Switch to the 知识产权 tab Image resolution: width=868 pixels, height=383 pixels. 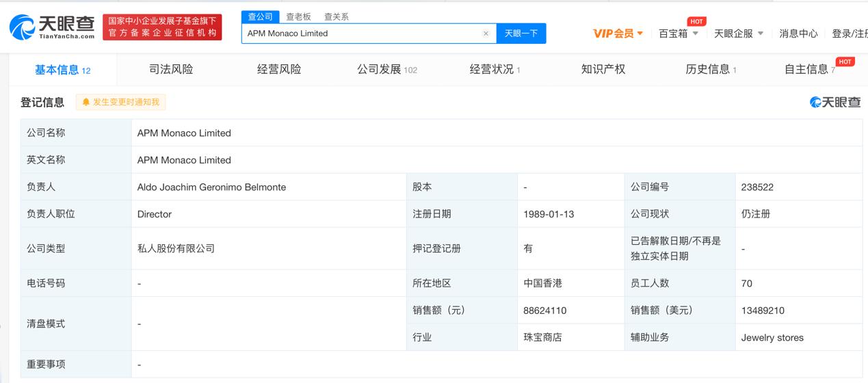point(603,70)
